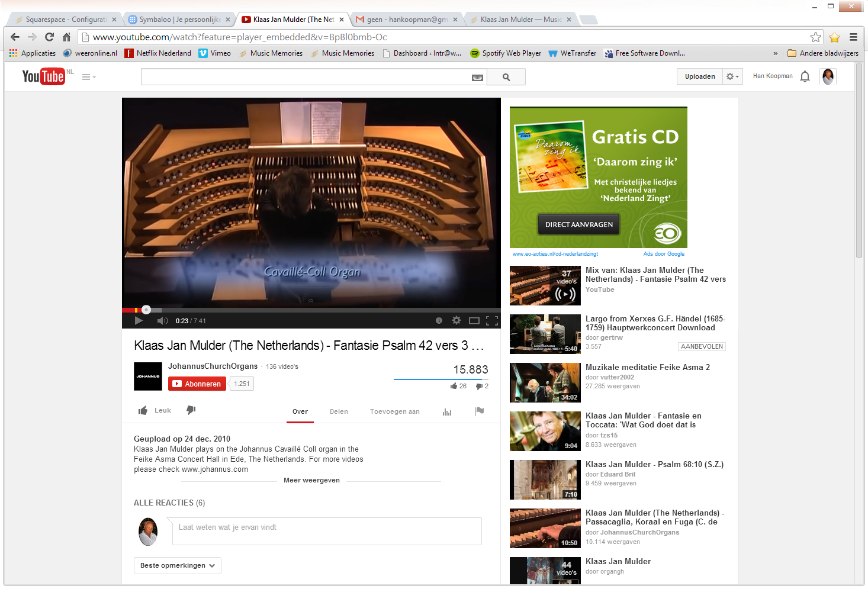Select the Toevoegen aan tab

point(394,411)
